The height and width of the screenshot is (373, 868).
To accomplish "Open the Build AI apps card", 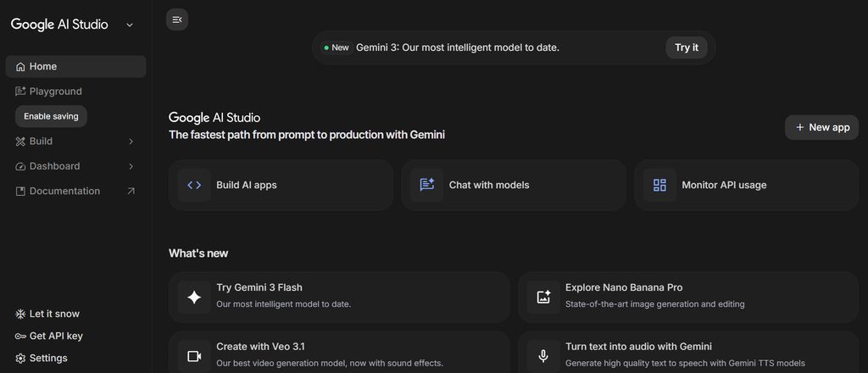I will [x=281, y=185].
